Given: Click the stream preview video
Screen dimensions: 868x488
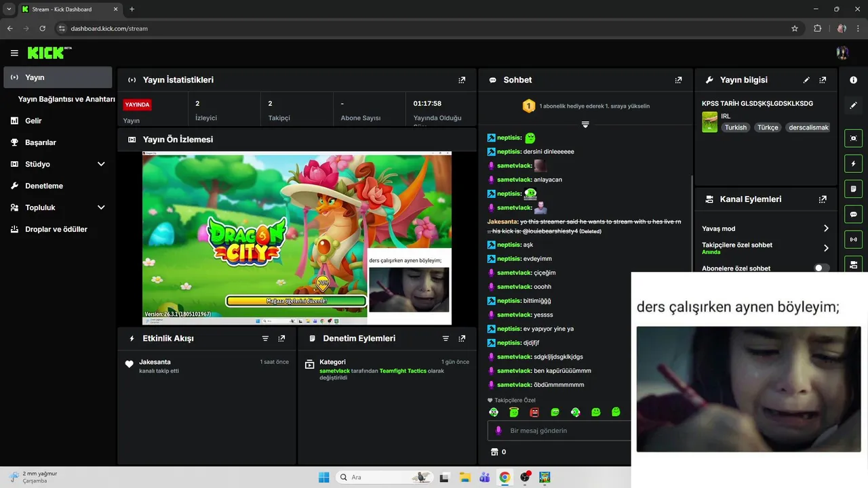Looking at the screenshot, I should pyautogui.click(x=297, y=238).
